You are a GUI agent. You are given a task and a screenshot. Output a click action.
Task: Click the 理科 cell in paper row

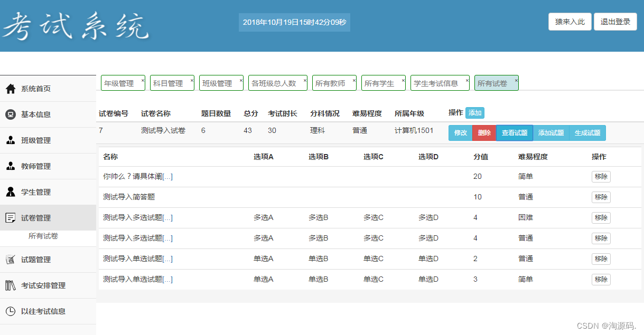click(318, 130)
